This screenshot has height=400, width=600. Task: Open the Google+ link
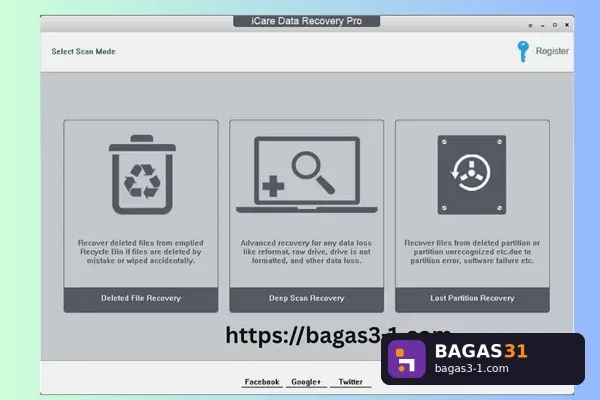306,382
